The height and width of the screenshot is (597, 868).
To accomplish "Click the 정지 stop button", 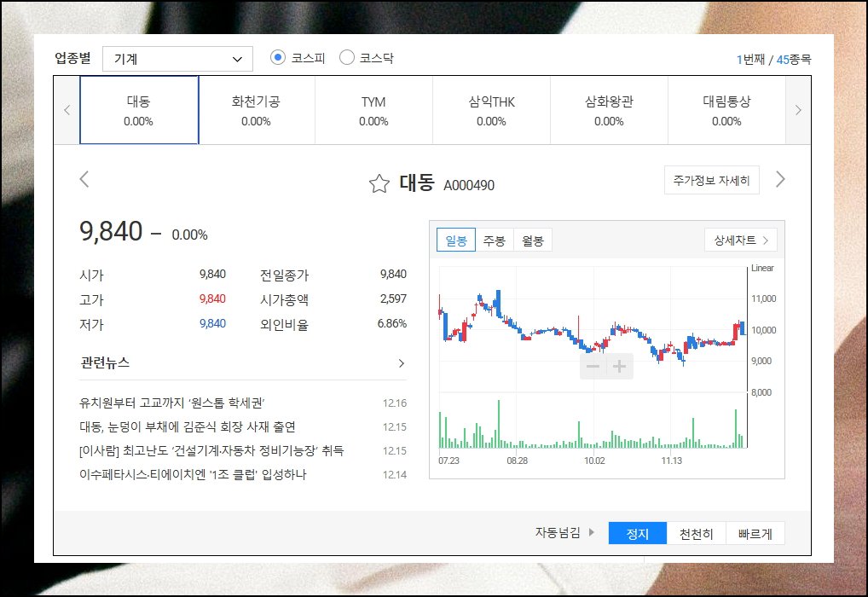I will [637, 533].
